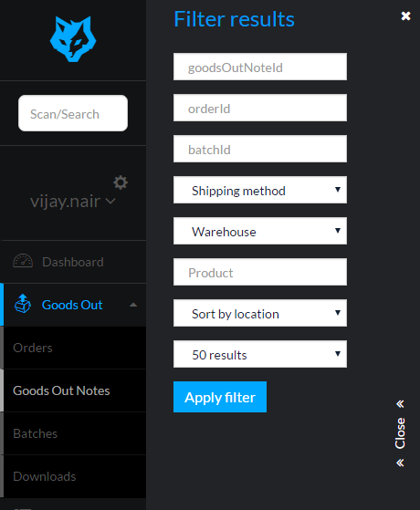Click the upper double-chevron collapse icon
420x510 pixels.
click(400, 404)
